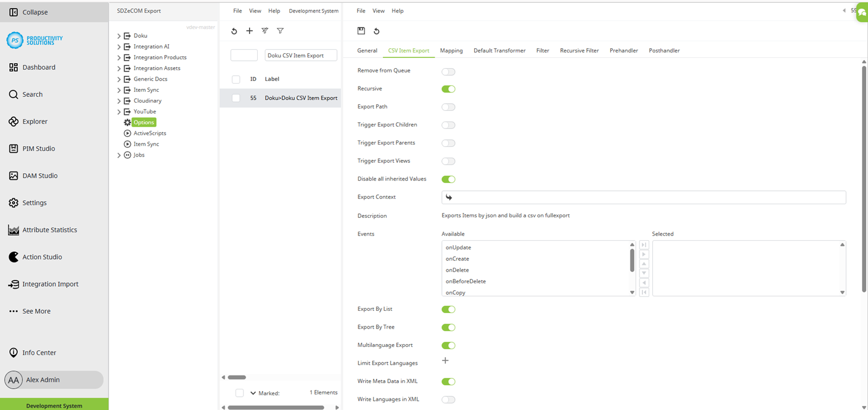868x410 pixels.
Task: Expand the YouTube node
Action: point(119,112)
